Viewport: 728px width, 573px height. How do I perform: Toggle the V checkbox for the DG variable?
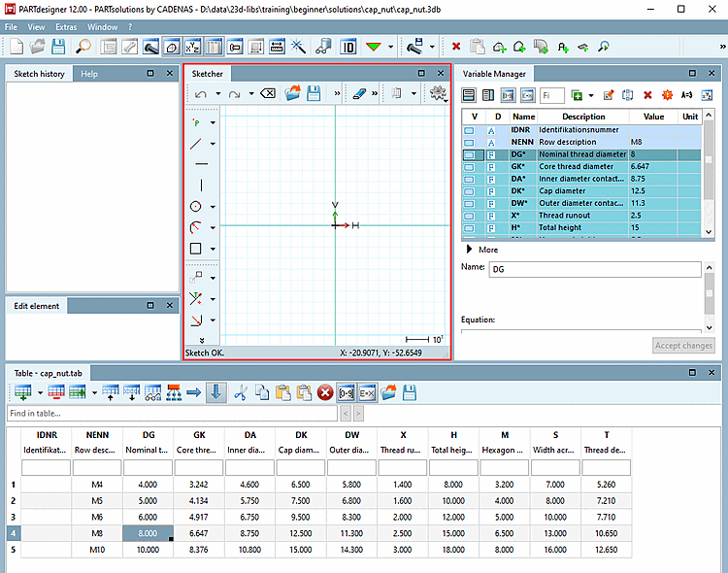pyautogui.click(x=470, y=154)
